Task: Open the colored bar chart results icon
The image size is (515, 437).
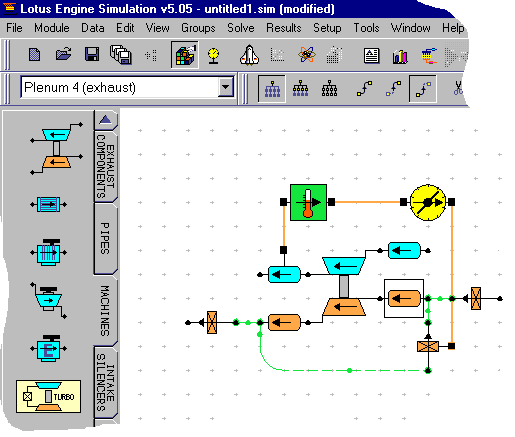Action: tap(400, 56)
